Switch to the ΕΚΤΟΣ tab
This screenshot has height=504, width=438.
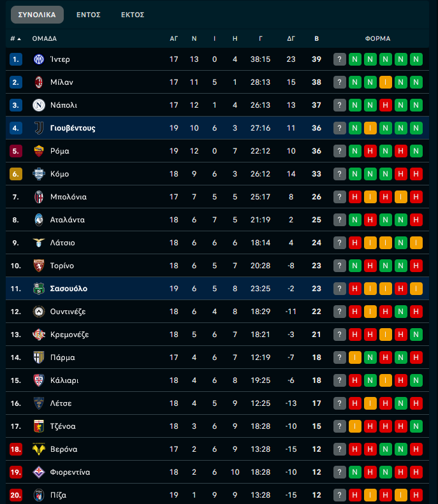pyautogui.click(x=133, y=15)
